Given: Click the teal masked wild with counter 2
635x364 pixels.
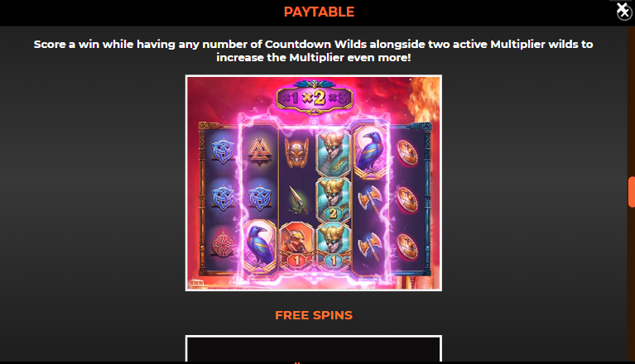Looking at the screenshot, I should pyautogui.click(x=333, y=200).
